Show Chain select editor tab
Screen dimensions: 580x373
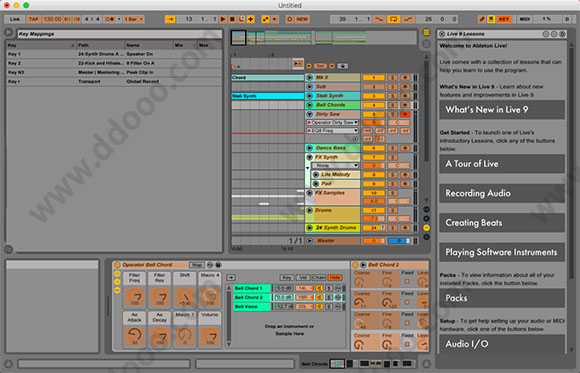318,278
